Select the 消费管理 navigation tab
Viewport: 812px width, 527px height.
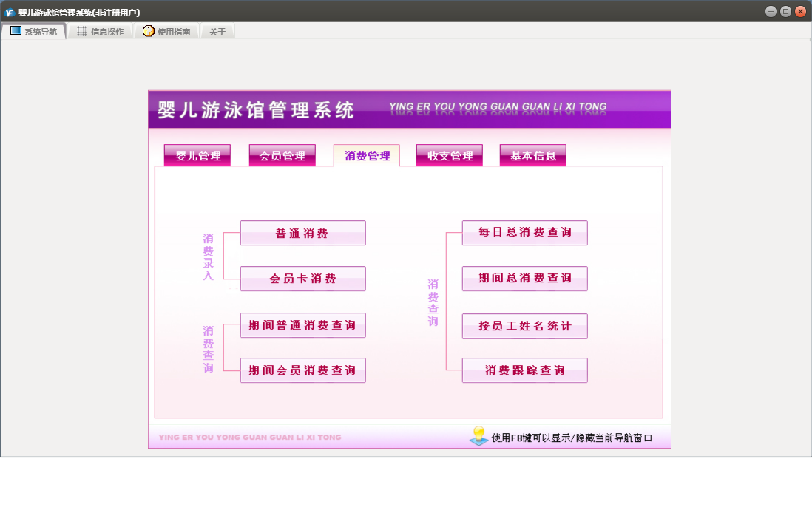[367, 155]
